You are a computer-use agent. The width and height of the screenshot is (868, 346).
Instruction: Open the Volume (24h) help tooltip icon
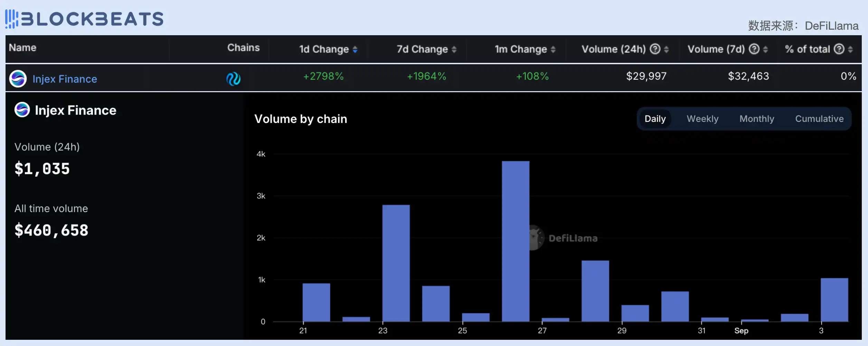click(x=655, y=49)
